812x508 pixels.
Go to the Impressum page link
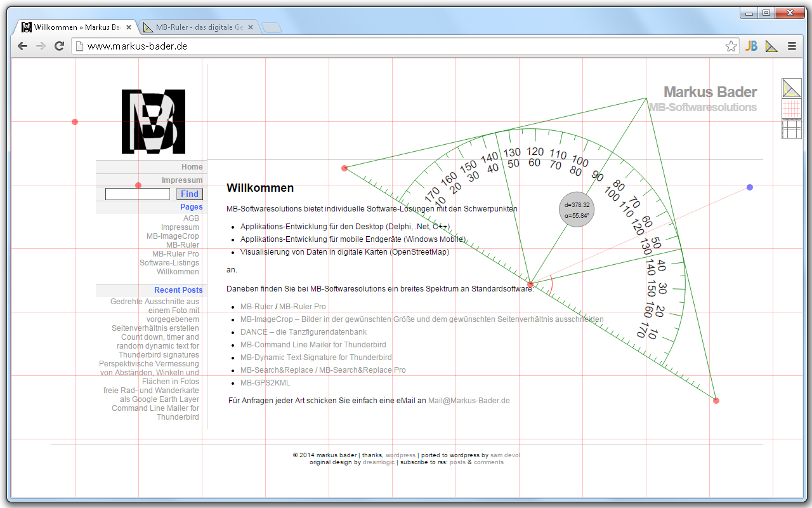click(181, 180)
